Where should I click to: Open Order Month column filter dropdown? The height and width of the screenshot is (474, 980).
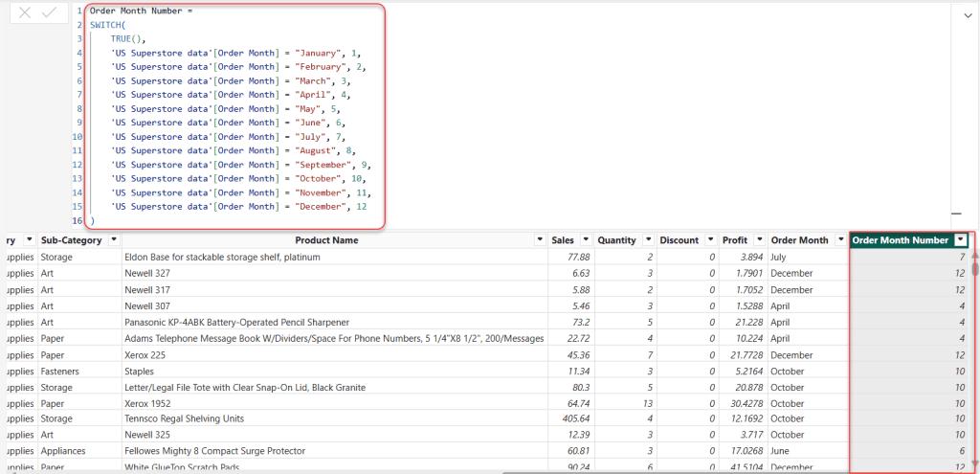coord(840,240)
